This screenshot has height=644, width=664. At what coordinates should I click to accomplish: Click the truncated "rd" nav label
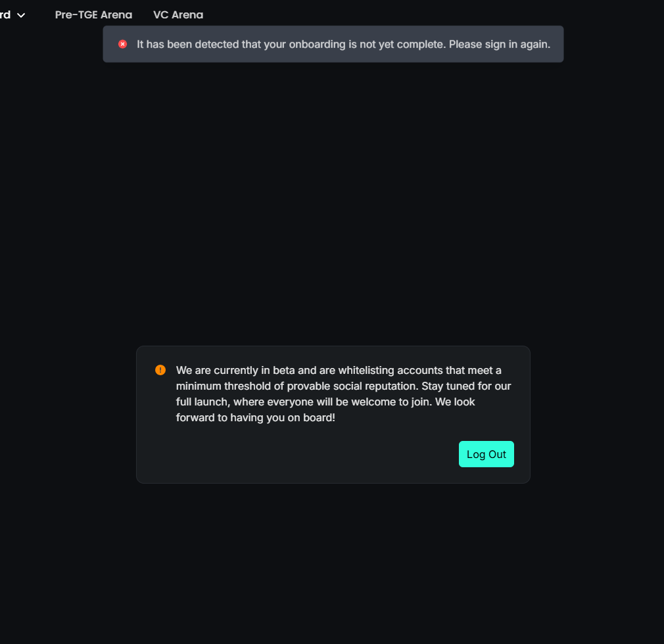click(5, 14)
